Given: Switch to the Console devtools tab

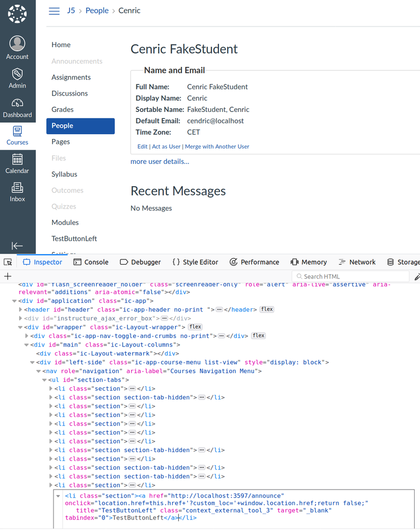Looking at the screenshot, I should 91,262.
